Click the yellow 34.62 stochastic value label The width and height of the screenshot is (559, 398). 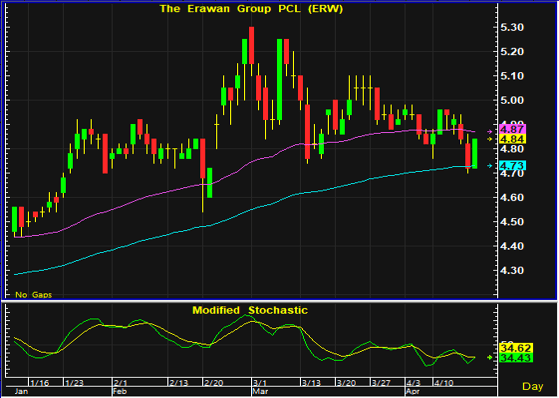click(x=516, y=348)
